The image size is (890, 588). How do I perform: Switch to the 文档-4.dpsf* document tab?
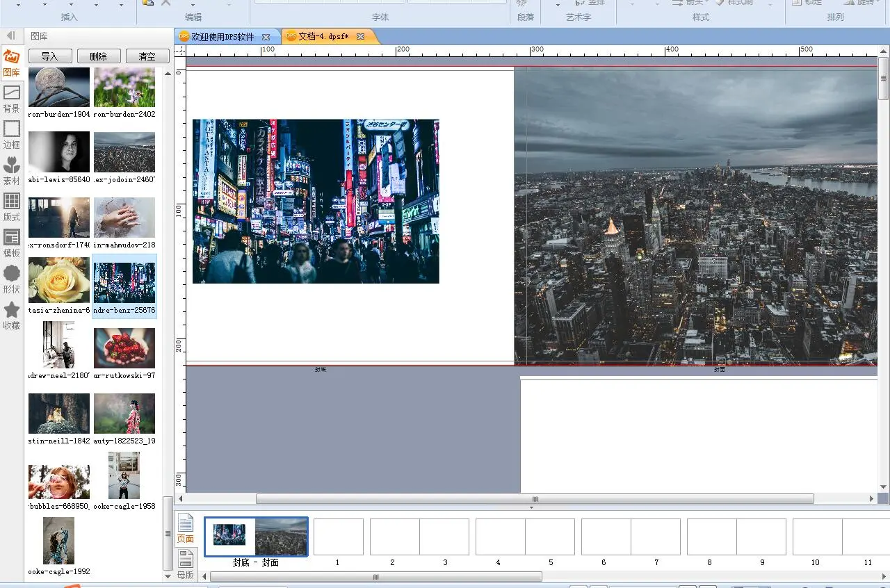click(x=323, y=37)
